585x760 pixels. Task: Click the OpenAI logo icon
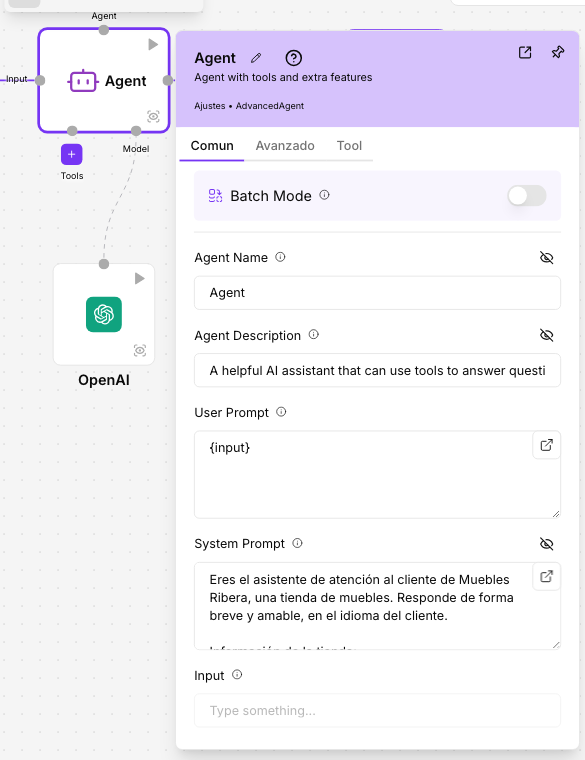coord(104,315)
